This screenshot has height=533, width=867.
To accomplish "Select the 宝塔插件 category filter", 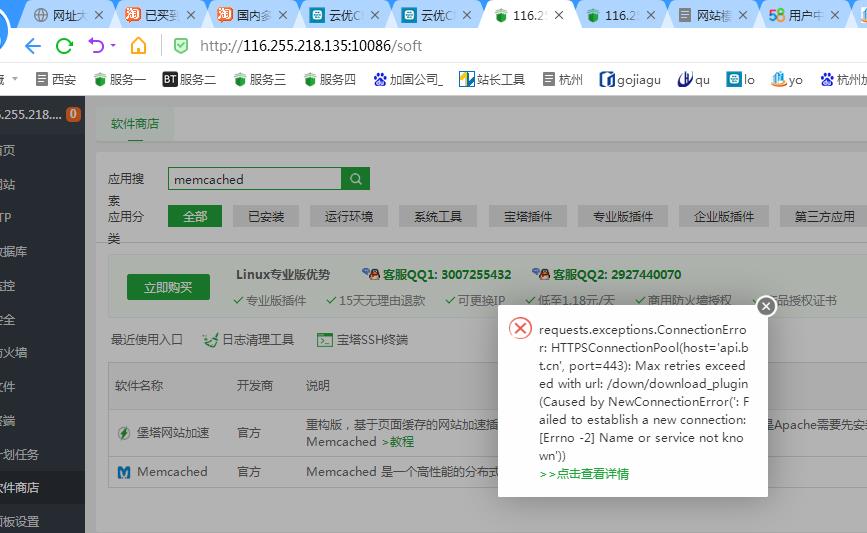I will tap(527, 216).
